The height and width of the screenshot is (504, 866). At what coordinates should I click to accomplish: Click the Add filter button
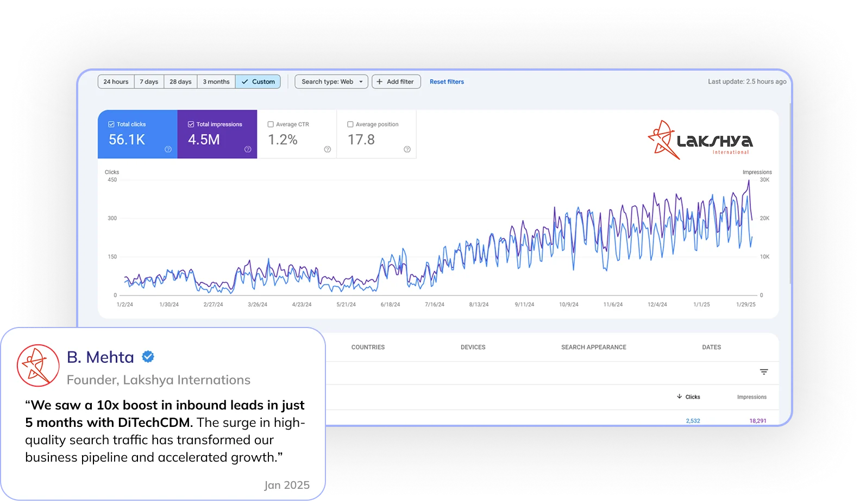click(396, 81)
